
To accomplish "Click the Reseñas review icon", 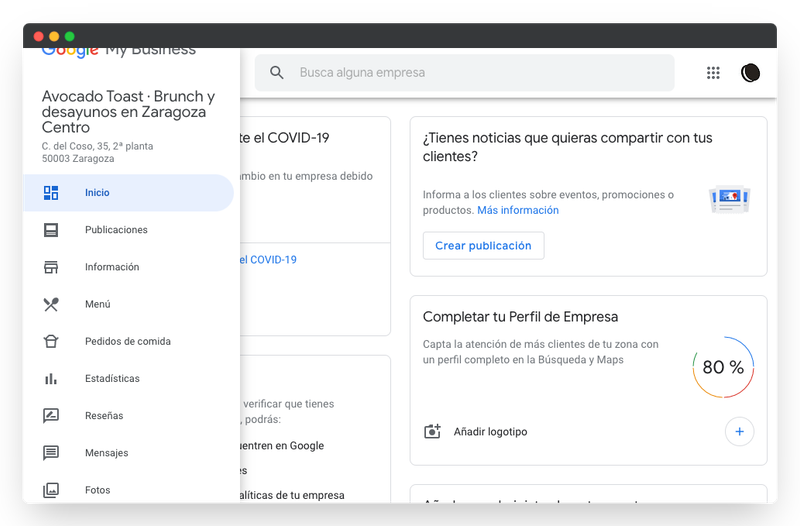I will click(51, 416).
